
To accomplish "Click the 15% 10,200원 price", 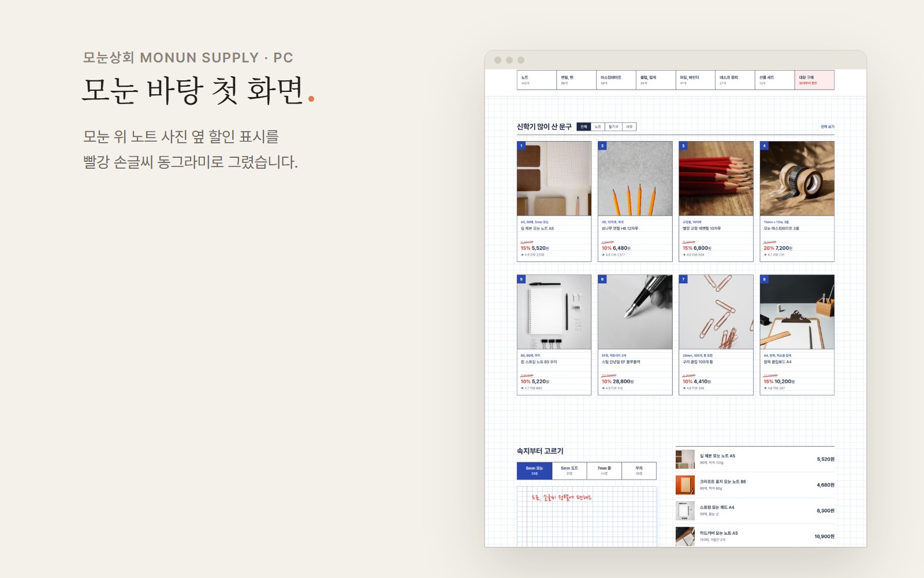I will [779, 381].
